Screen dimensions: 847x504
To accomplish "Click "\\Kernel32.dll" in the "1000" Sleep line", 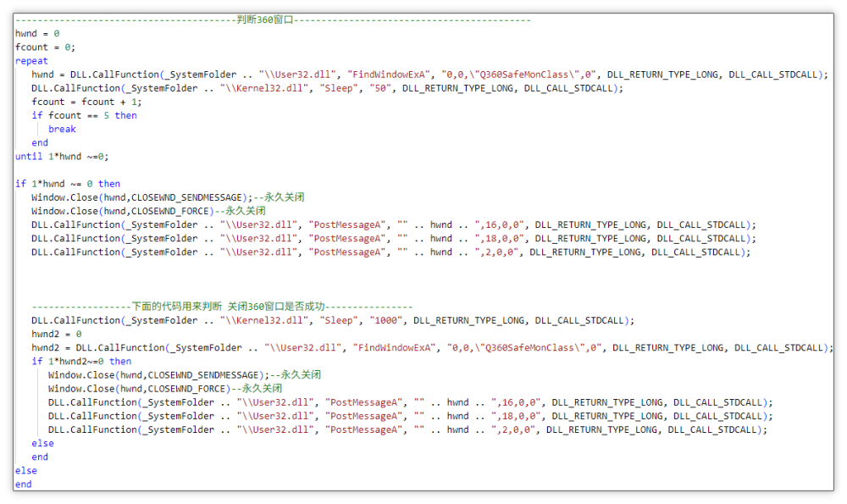I will click(264, 320).
